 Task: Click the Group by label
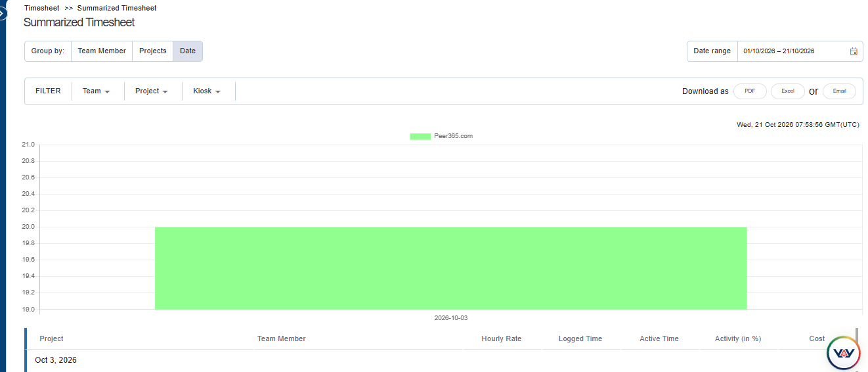pos(48,51)
